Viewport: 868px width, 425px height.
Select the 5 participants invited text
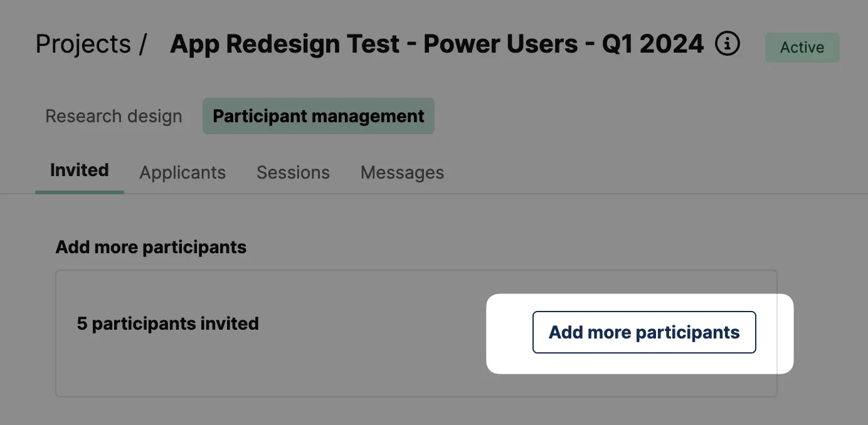click(168, 323)
